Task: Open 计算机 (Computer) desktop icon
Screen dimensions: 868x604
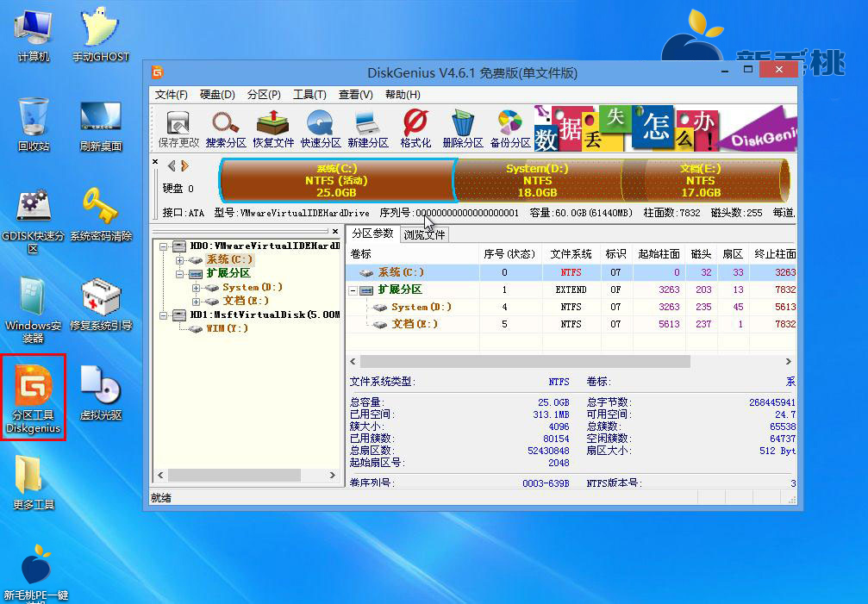Action: click(x=34, y=36)
